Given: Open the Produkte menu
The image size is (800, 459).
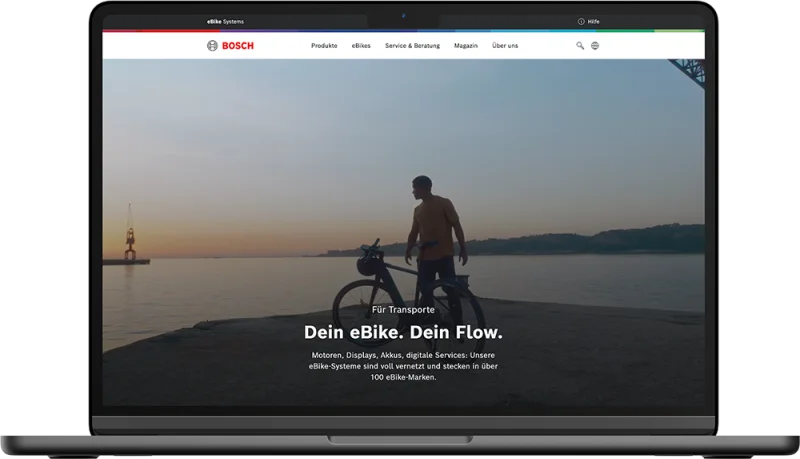Looking at the screenshot, I should pyautogui.click(x=324, y=46).
